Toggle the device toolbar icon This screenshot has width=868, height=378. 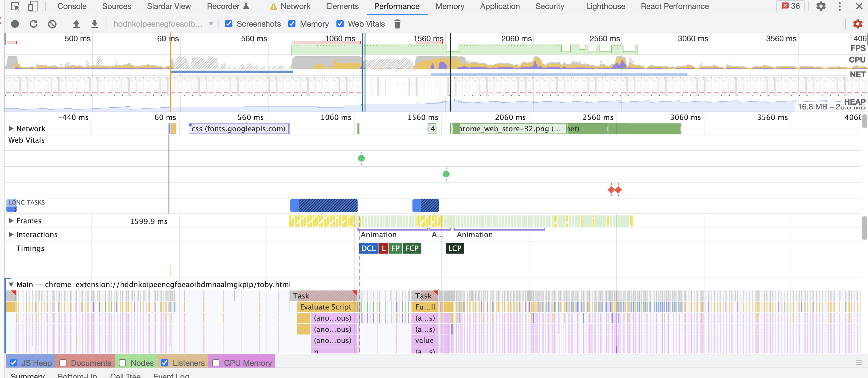click(x=33, y=6)
